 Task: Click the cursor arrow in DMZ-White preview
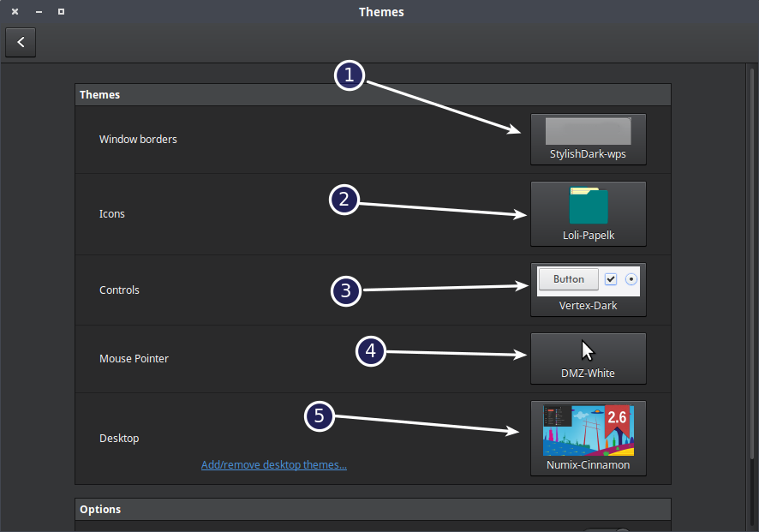tap(587, 350)
